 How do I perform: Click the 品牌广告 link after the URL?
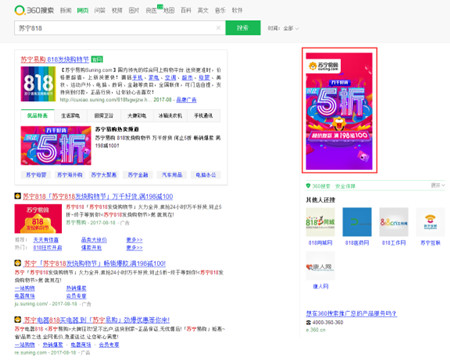(x=186, y=100)
